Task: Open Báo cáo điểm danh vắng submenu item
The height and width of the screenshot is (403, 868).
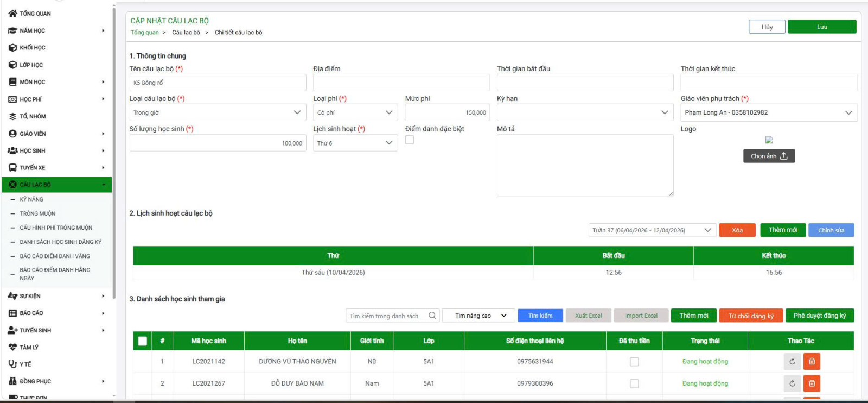Action: [x=55, y=256]
